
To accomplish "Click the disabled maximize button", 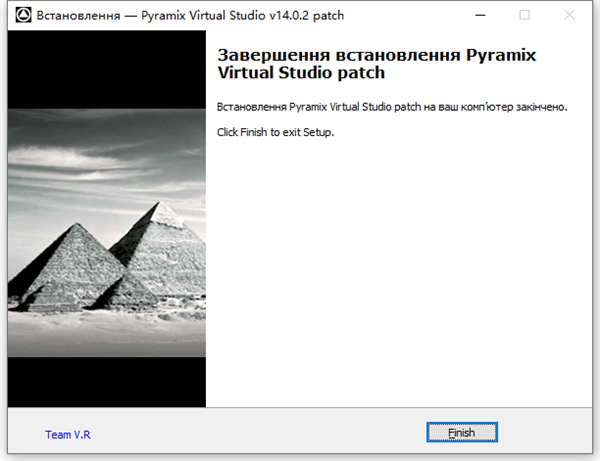I will 524,15.
